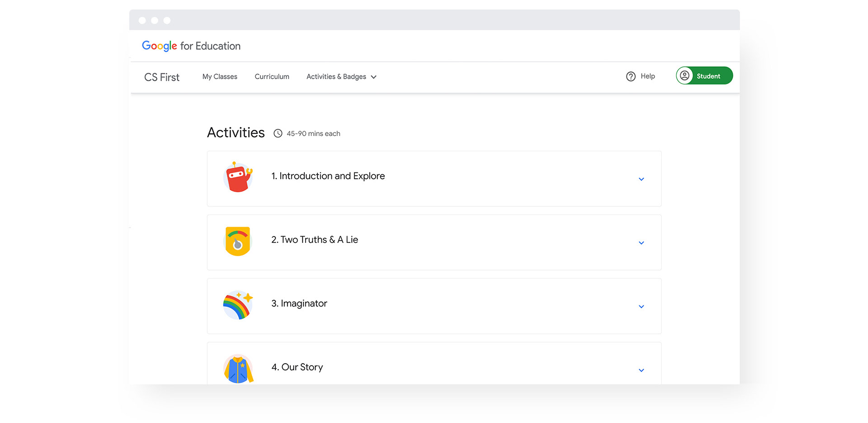Screen dimensions: 868x423
Task: Expand the Imaginator activity chevron
Action: [x=641, y=307]
